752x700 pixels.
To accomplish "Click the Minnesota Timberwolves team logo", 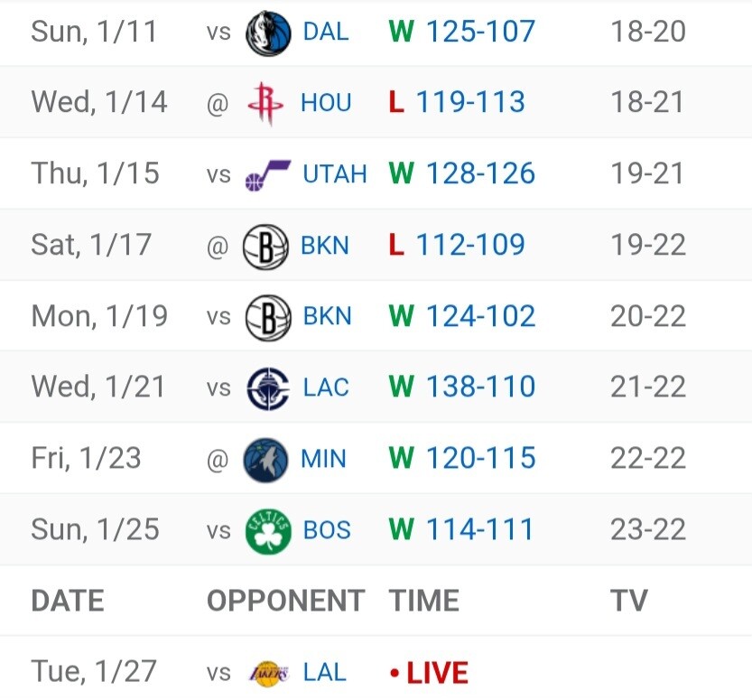I will click(265, 459).
